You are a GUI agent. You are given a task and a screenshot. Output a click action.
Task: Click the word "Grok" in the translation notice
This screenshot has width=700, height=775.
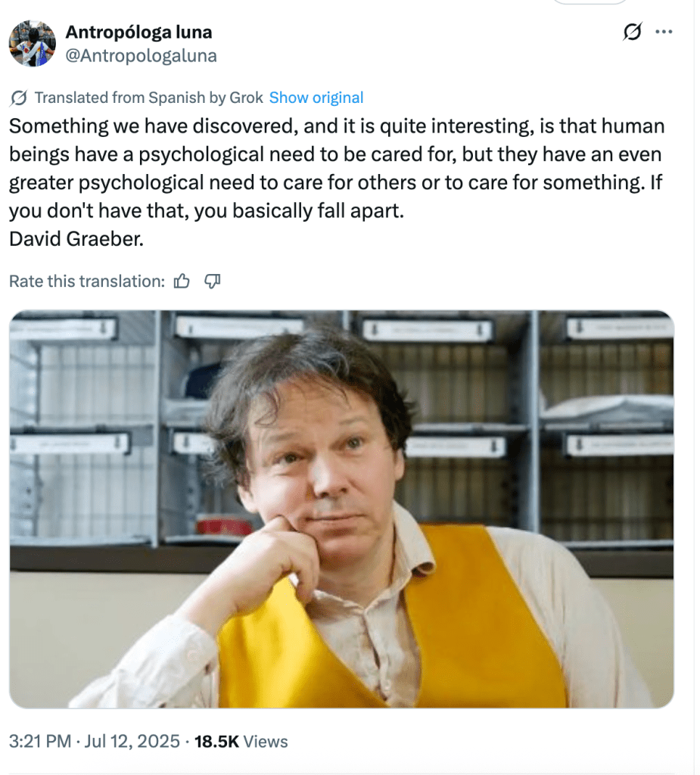click(245, 98)
